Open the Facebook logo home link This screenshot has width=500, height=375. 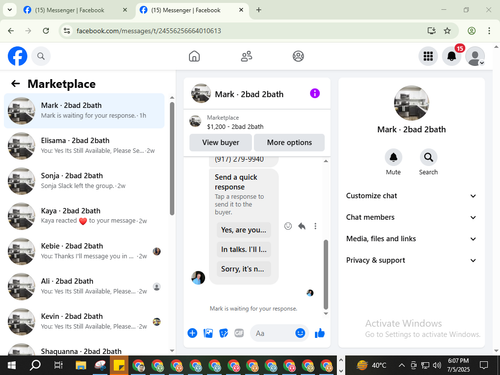click(x=17, y=56)
